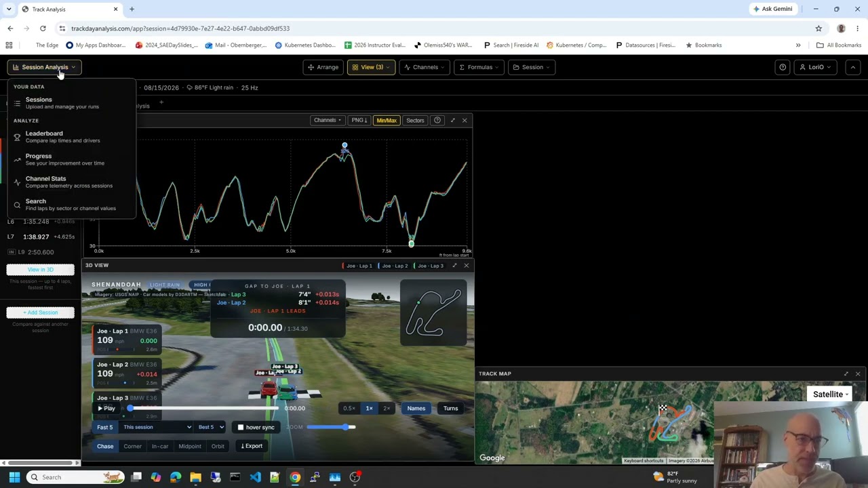Toggle Joe Lap 1 legend chip
868x488 pixels.
point(357,266)
